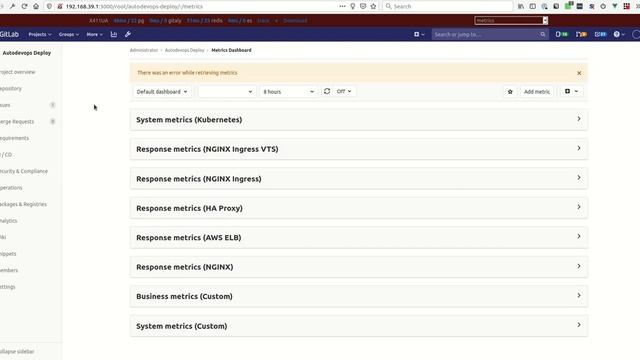This screenshot has height=360, width=640.
Task: Star the dashboard
Action: pos(510,91)
